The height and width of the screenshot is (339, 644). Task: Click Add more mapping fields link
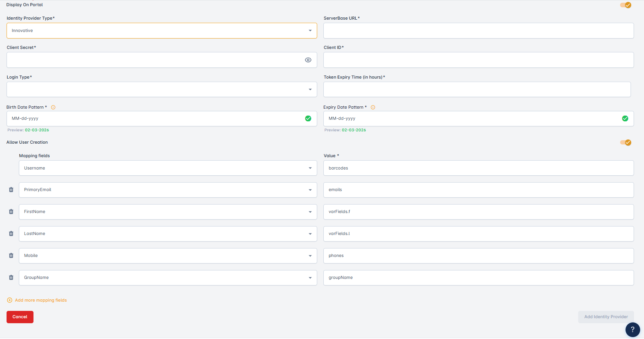tap(40, 300)
